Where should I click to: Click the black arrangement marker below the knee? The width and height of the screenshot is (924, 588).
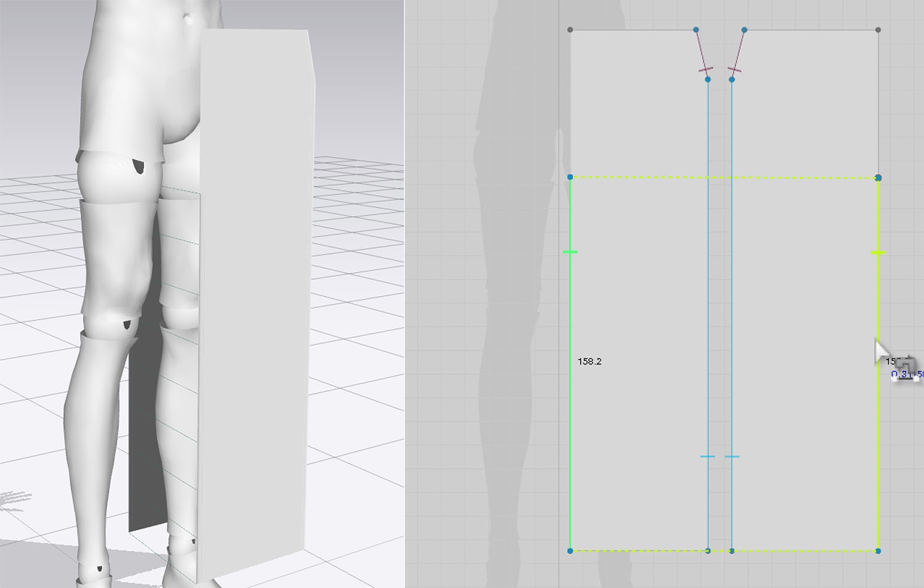[x=128, y=324]
